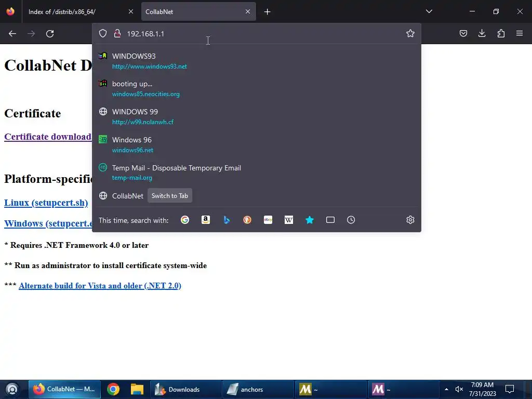Open the notification center icon
Screen dimensions: 532x399
click(510, 389)
